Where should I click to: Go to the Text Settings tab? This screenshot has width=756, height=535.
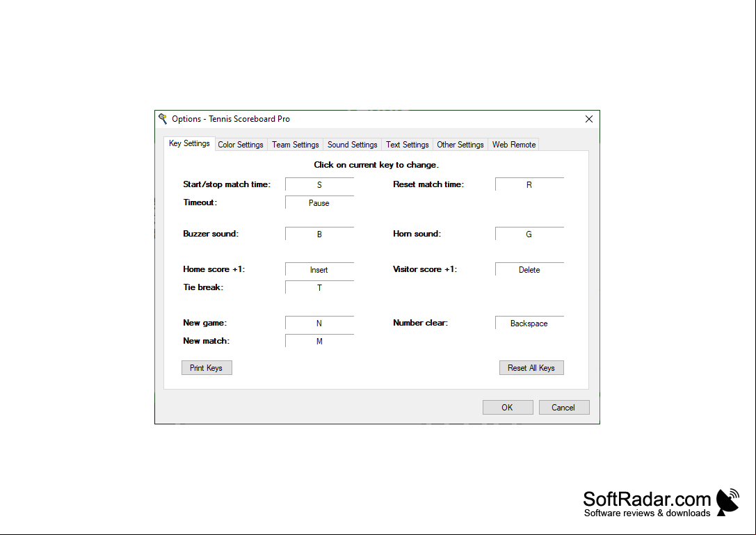[407, 145]
